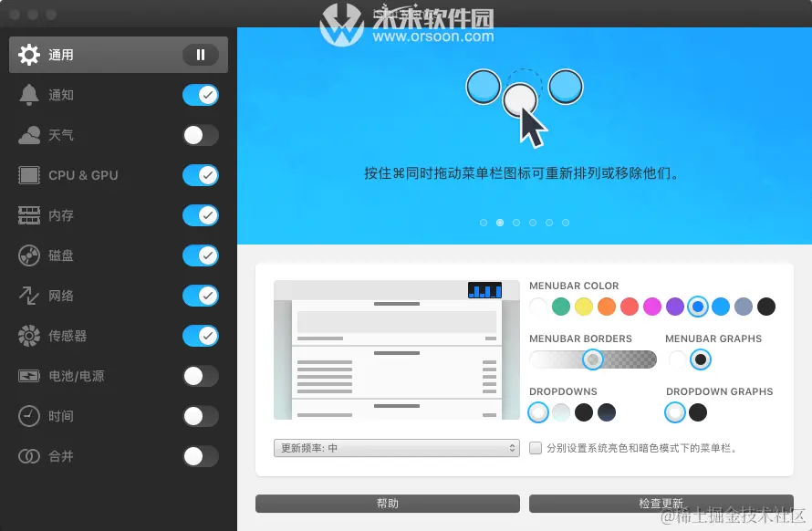Click the 帮助 button

pos(388,504)
